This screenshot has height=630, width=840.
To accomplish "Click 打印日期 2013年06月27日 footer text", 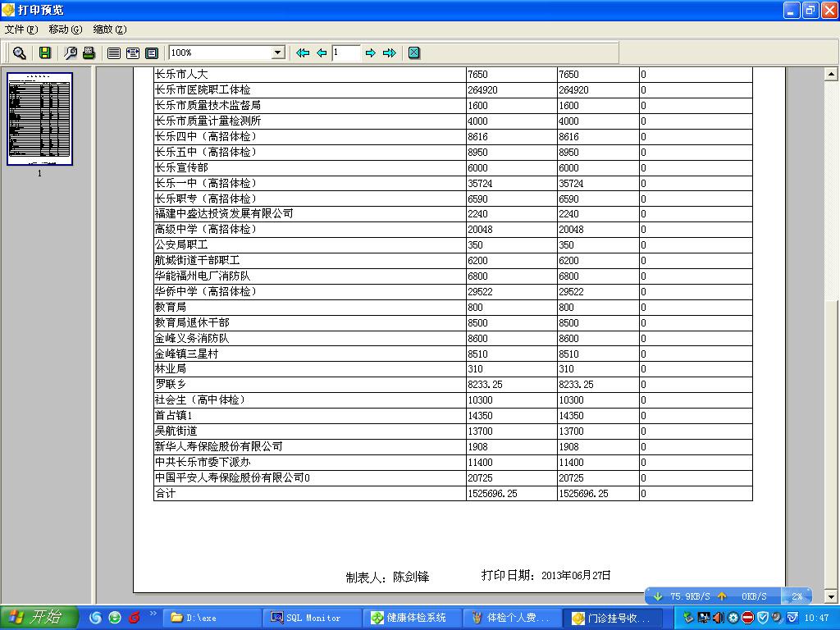I will (x=546, y=575).
